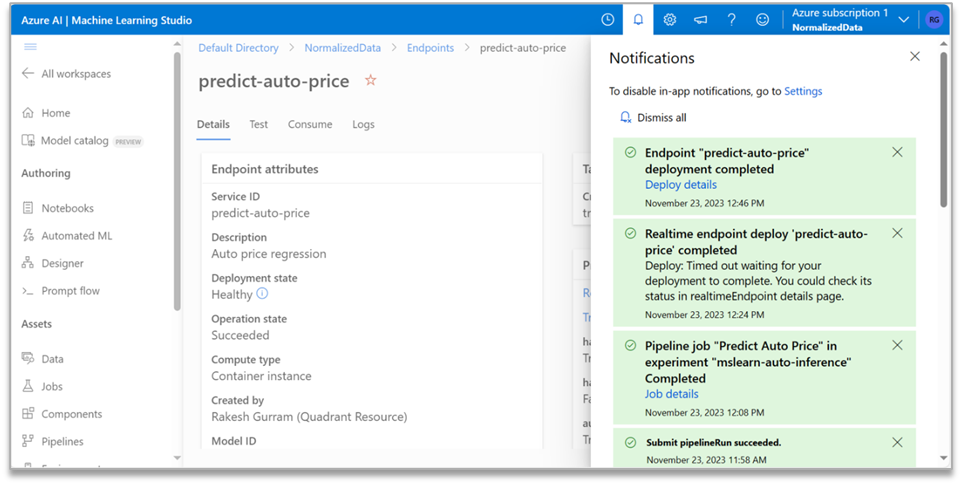
Task: Switch to the Details tab
Action: pos(213,124)
